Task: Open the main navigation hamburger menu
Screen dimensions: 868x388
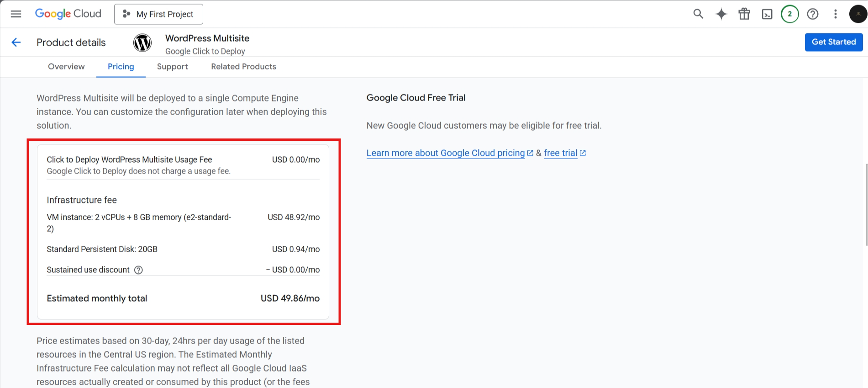Action: (16, 14)
